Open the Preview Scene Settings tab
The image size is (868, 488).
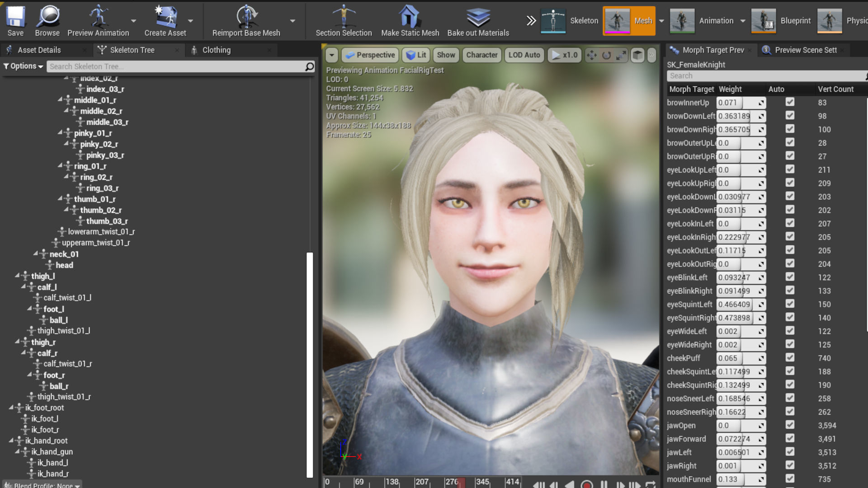[x=806, y=50]
